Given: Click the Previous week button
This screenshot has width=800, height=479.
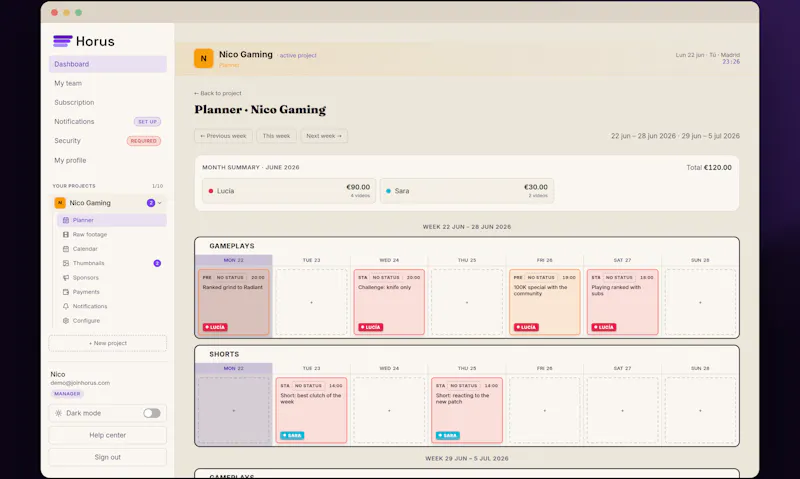Looking at the screenshot, I should (223, 136).
